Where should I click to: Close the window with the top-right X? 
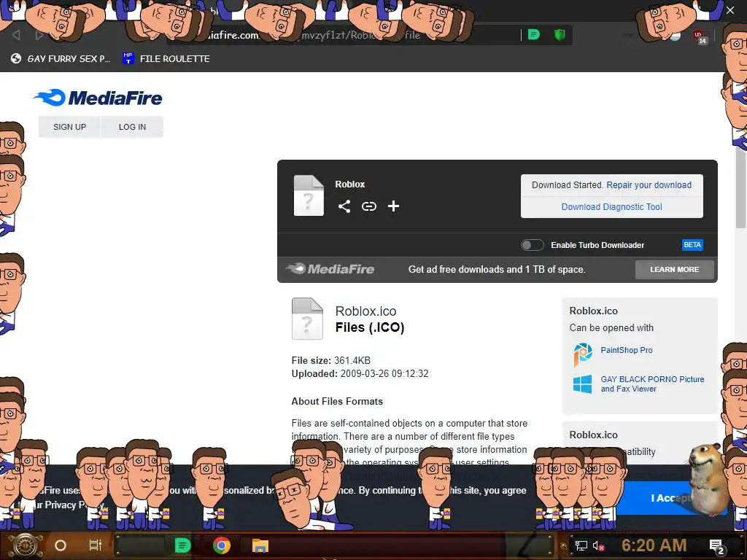pos(729,10)
